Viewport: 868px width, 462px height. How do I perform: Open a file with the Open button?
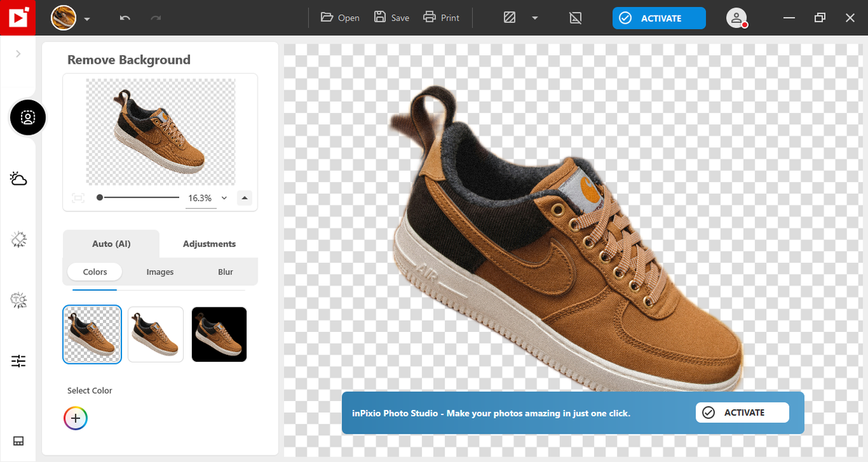tap(340, 18)
